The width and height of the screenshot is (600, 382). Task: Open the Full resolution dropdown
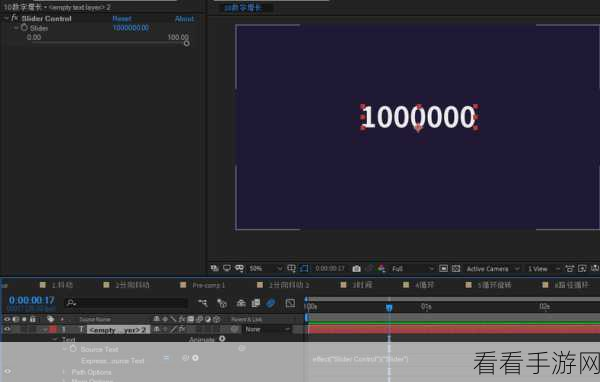(412, 269)
